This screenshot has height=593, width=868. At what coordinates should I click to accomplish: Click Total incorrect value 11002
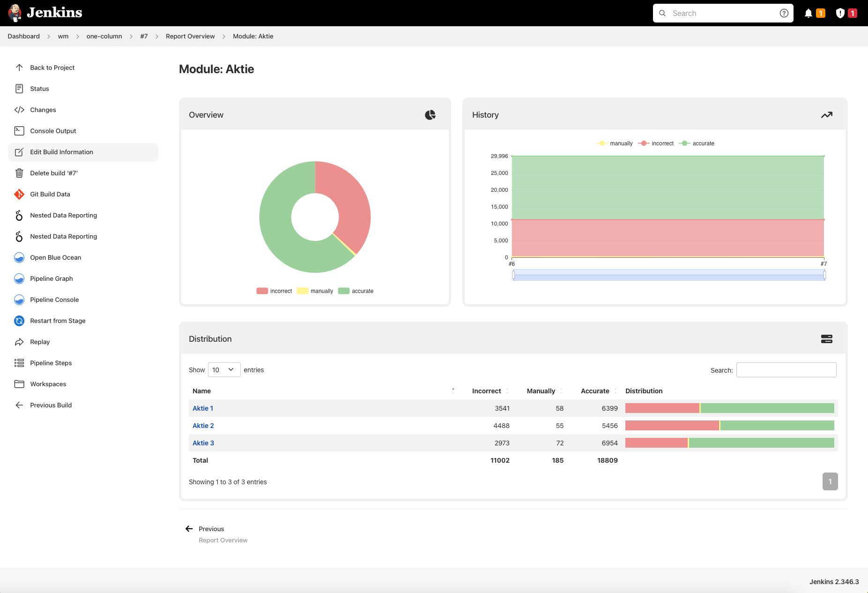(x=500, y=460)
